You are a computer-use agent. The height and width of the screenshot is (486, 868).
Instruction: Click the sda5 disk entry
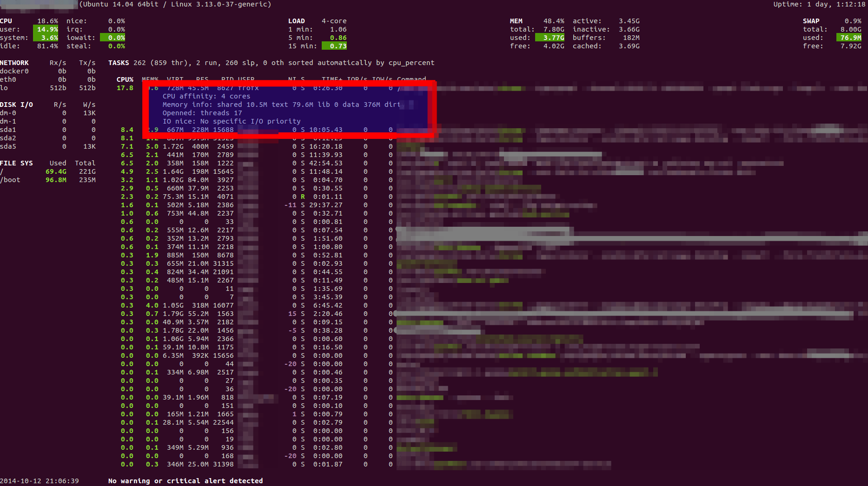click(8, 146)
